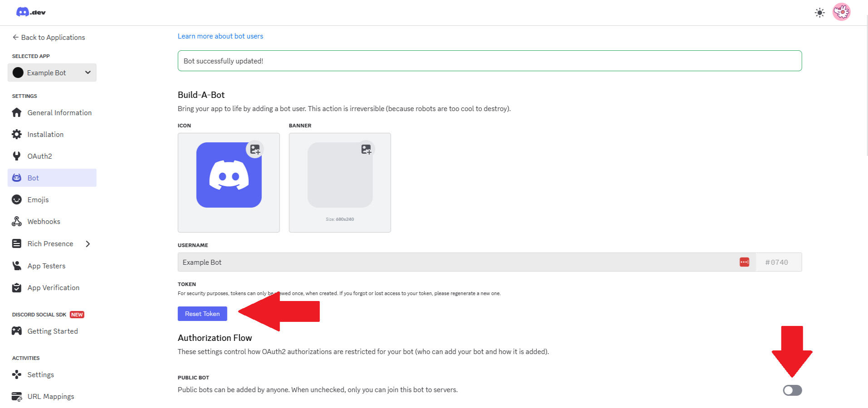Image resolution: width=868 pixels, height=408 pixels.
Task: Open Webhooks from the sidebar
Action: tap(44, 222)
